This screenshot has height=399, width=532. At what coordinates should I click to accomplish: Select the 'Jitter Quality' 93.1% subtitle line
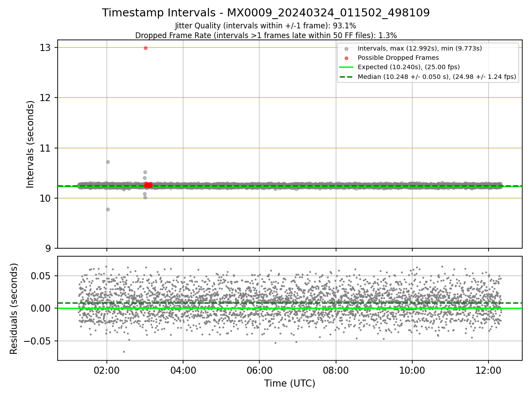266,26
